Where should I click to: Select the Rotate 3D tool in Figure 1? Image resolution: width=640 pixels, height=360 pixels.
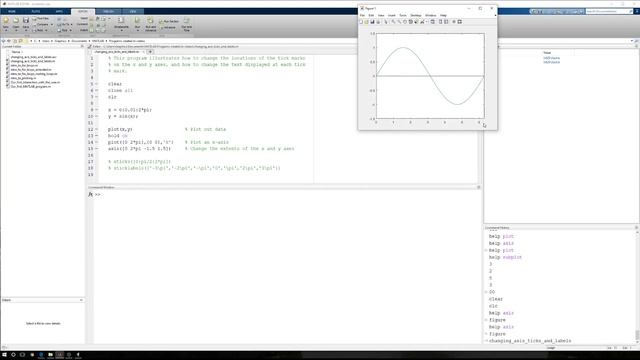[411, 22]
